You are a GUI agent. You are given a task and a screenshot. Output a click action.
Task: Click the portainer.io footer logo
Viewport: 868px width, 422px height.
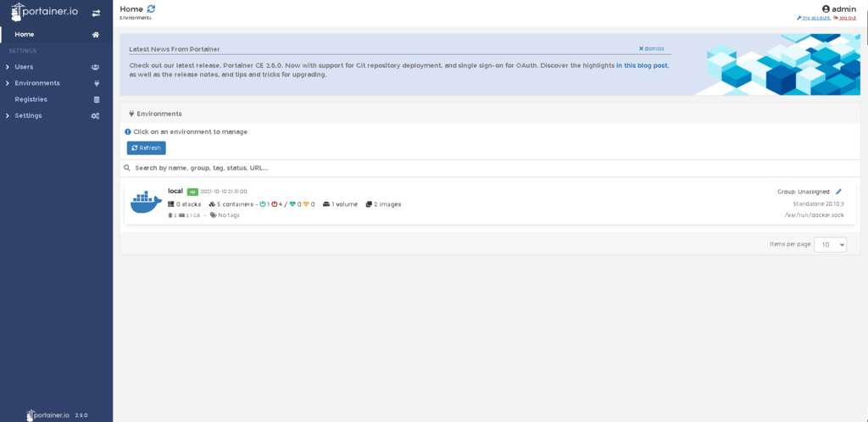48,415
